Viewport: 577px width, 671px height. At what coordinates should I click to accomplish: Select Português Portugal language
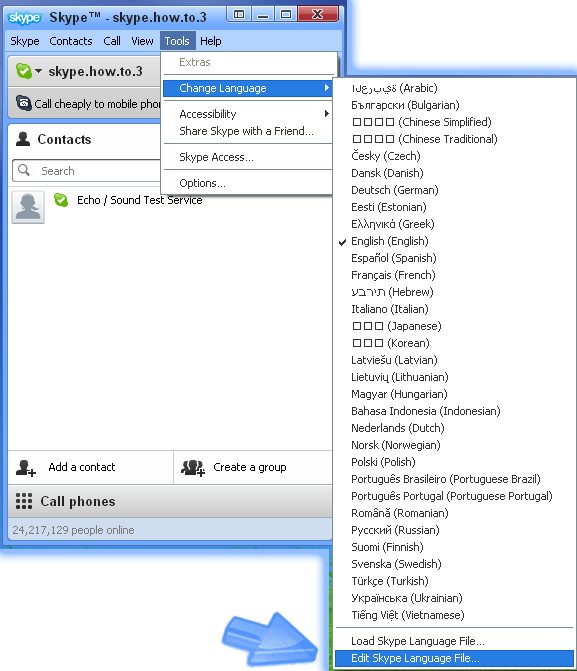point(452,496)
